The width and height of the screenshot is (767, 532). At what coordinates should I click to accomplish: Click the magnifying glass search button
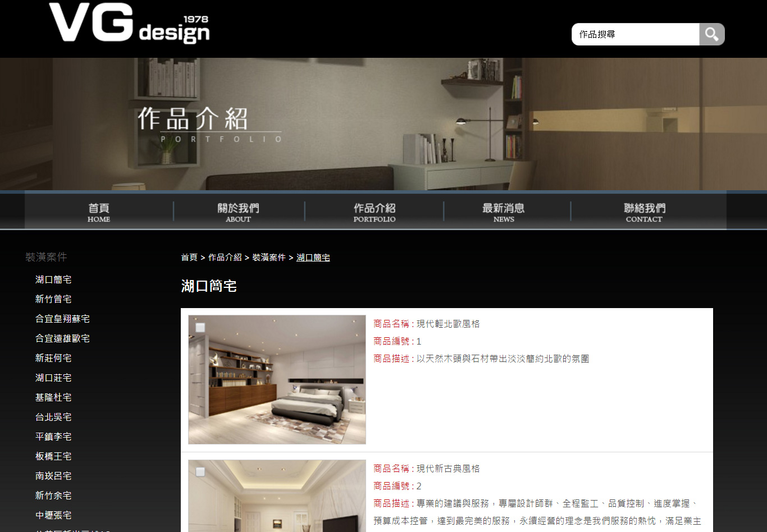pos(711,34)
